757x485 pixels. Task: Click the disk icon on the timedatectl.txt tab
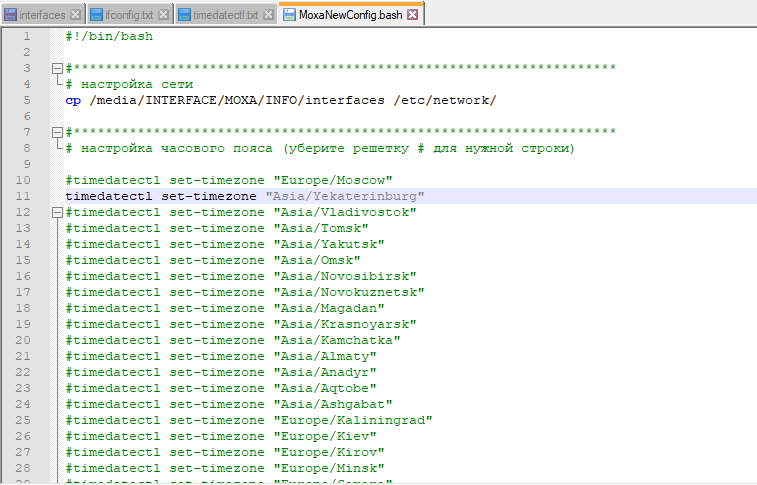pyautogui.click(x=185, y=15)
